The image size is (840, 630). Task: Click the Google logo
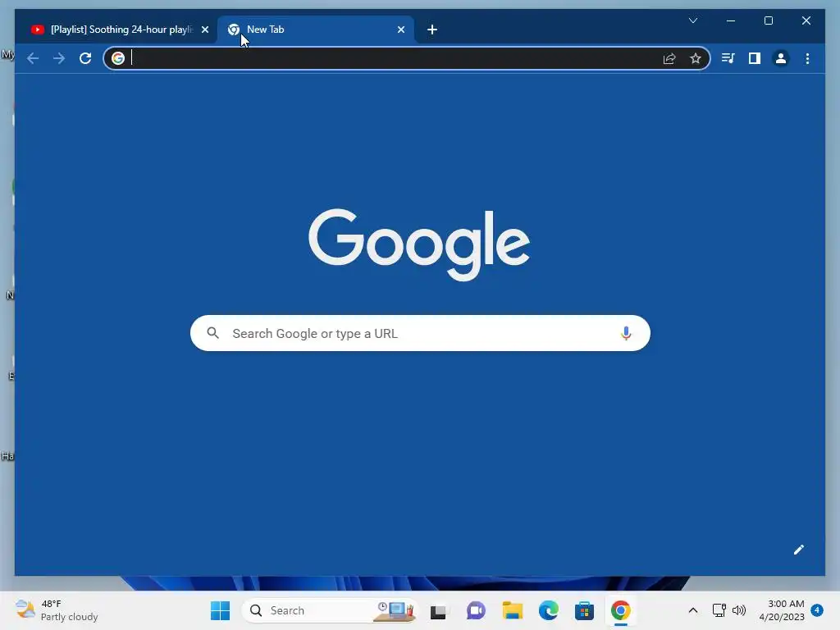(x=419, y=244)
